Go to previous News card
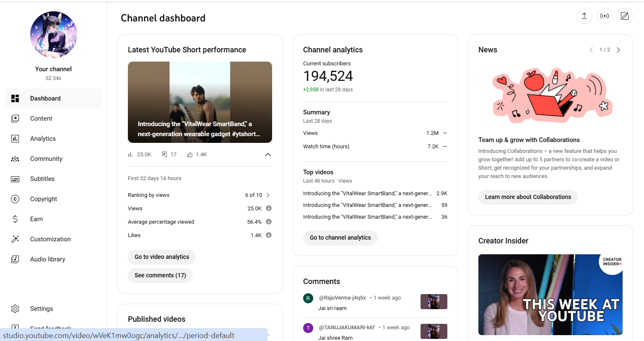This screenshot has width=644, height=341. pyautogui.click(x=591, y=50)
